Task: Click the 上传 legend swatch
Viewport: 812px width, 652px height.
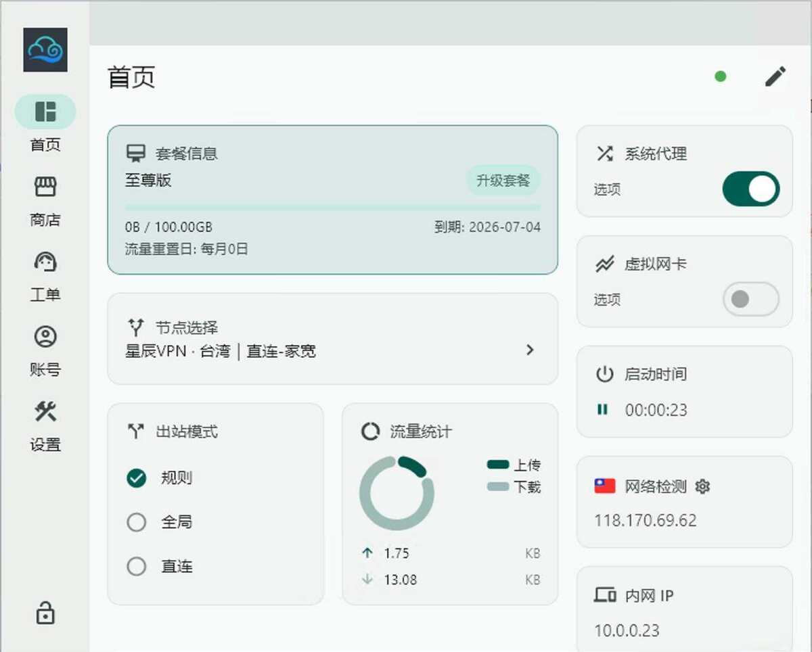Action: [498, 465]
